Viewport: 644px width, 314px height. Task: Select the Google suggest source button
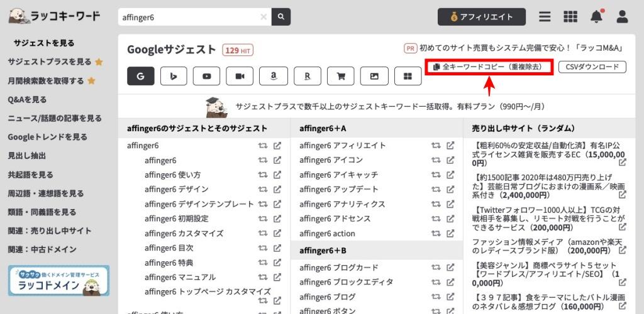140,76
